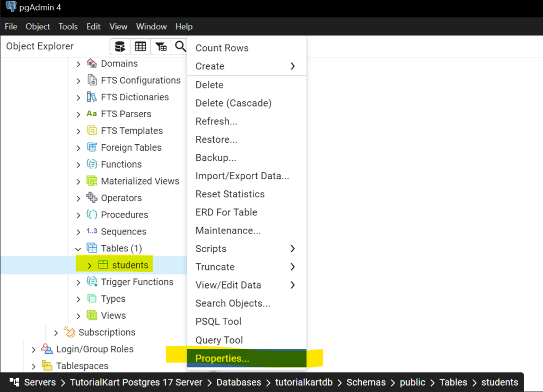
Task: Click the FTS Templates node icon
Action: coord(92,130)
